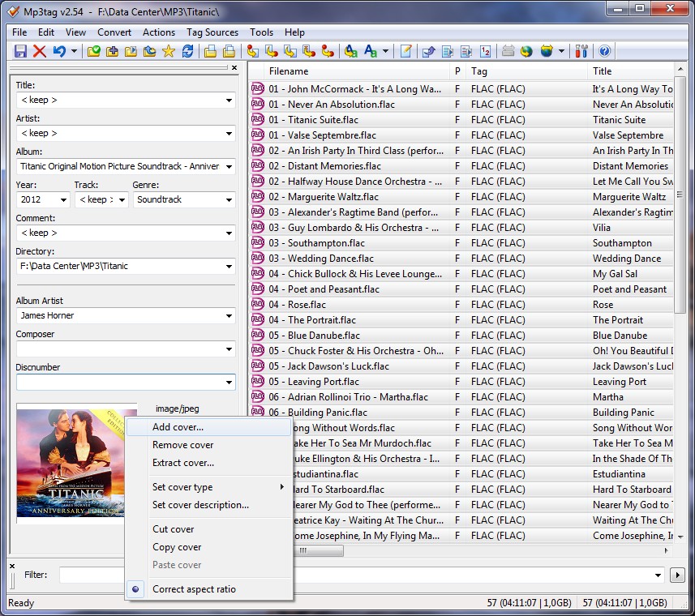Open the Year dropdown showing 2012
Image resolution: width=695 pixels, height=616 pixels.
63,199
